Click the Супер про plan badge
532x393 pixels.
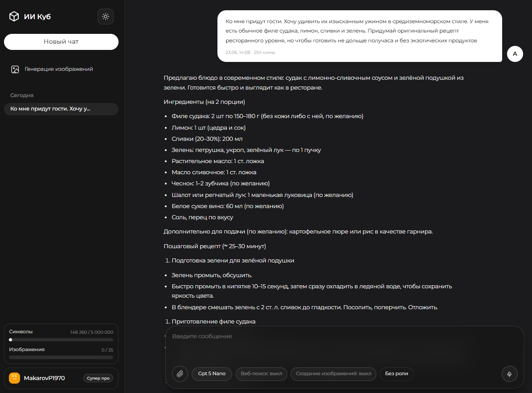coord(98,378)
